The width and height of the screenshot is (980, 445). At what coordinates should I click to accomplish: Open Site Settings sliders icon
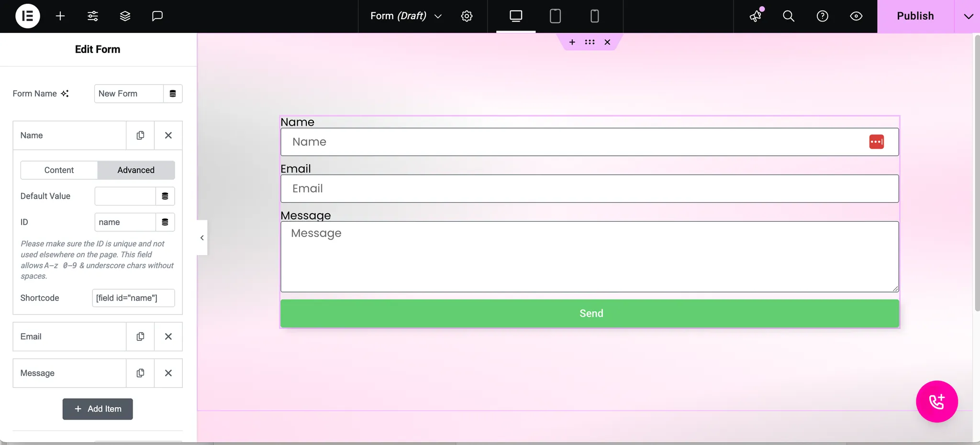pos(93,16)
